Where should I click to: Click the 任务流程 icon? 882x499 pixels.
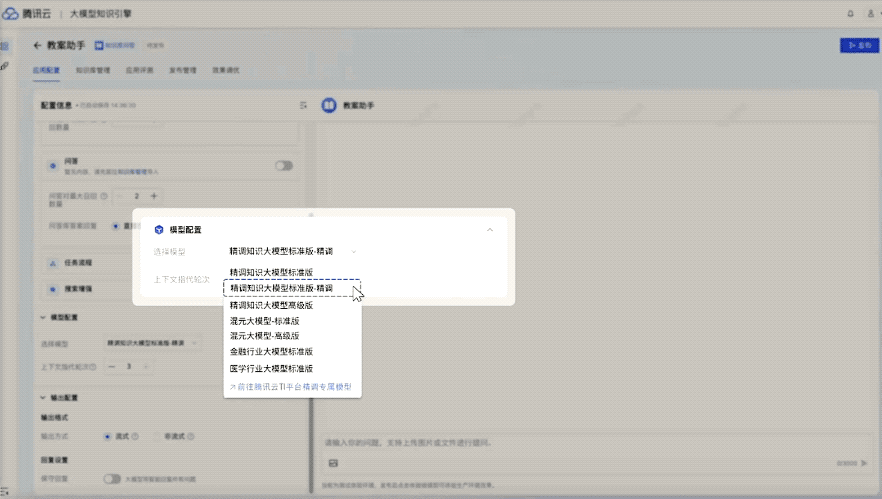(53, 263)
